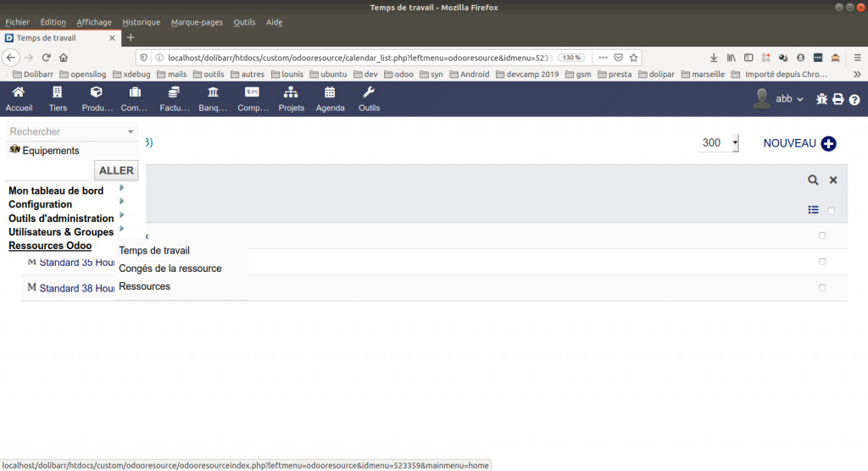Image resolution: width=868 pixels, height=471 pixels.
Task: Open Congés de la ressource entry
Action: click(x=170, y=269)
